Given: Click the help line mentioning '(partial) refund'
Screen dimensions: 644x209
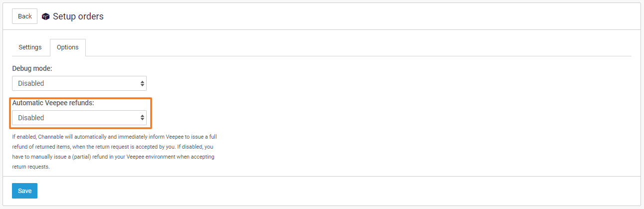Looking at the screenshot, I should [113, 157].
